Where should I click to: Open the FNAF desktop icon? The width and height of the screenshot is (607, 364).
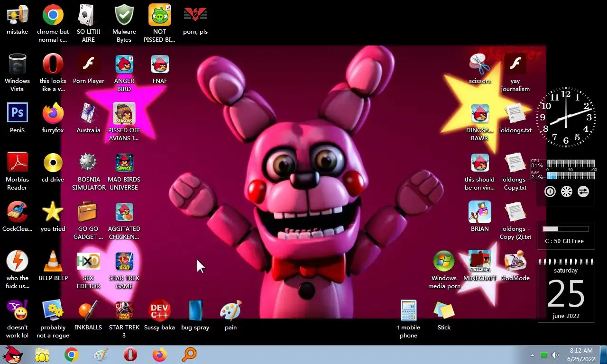pyautogui.click(x=159, y=64)
